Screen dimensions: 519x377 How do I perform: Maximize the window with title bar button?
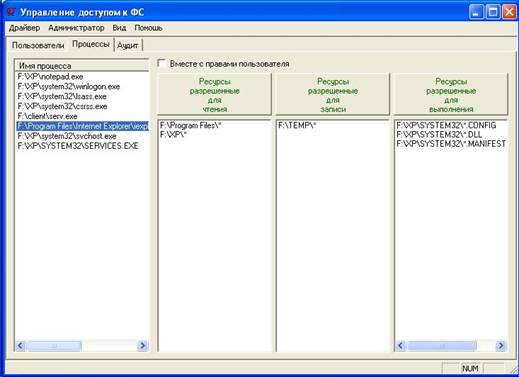[493, 12]
